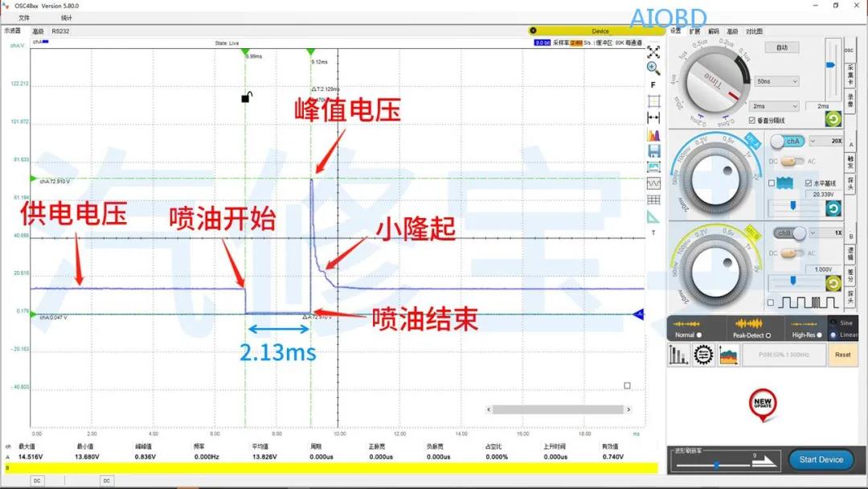868x489 pixels.
Task: Open the colorful spectrum histogram icon
Action: pos(653,134)
